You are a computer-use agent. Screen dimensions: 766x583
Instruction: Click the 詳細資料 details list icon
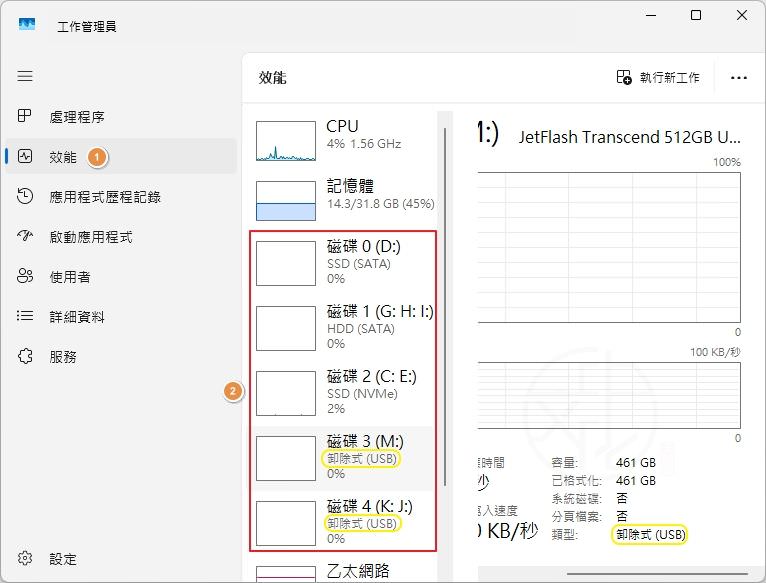pos(26,317)
